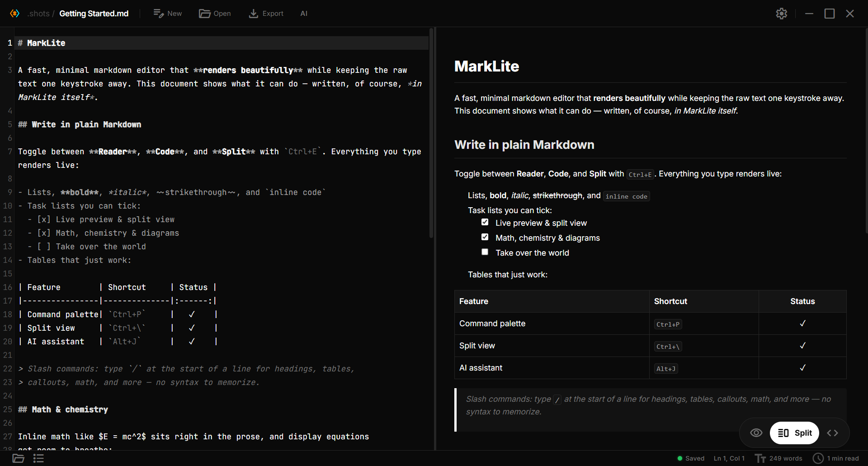This screenshot has height=466, width=868.
Task: Click the '## Write in plain Markdown' source line
Action: (80, 124)
